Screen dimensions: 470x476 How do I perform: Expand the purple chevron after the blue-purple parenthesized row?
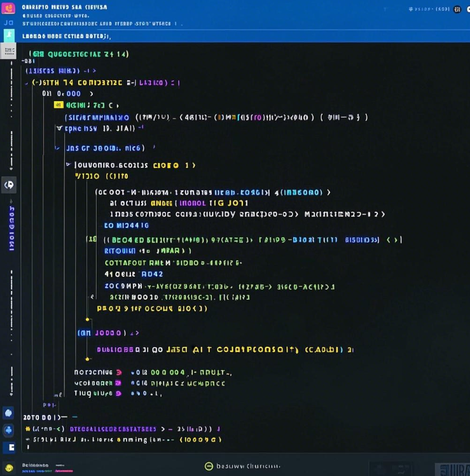pos(137,333)
